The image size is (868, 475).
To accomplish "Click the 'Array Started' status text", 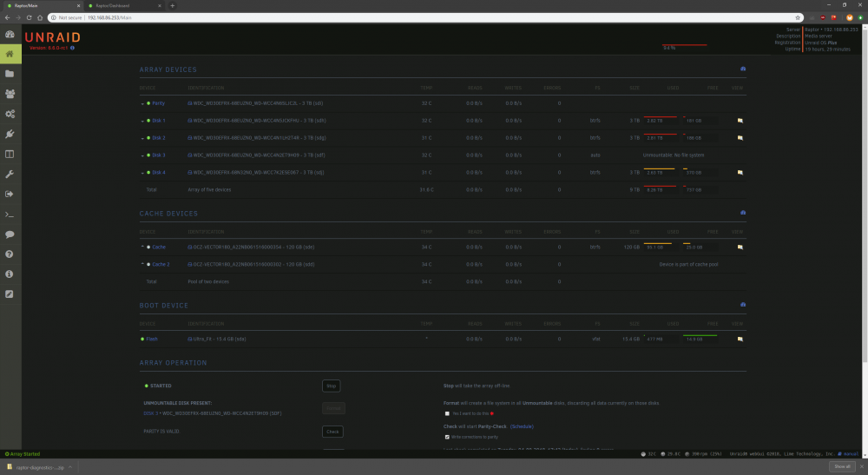I will [x=25, y=454].
